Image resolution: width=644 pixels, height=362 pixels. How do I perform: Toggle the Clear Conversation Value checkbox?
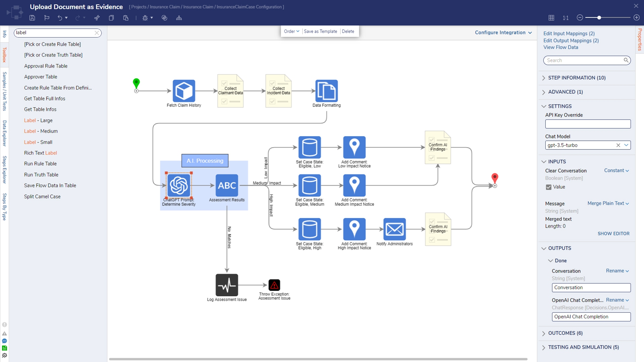coord(548,187)
